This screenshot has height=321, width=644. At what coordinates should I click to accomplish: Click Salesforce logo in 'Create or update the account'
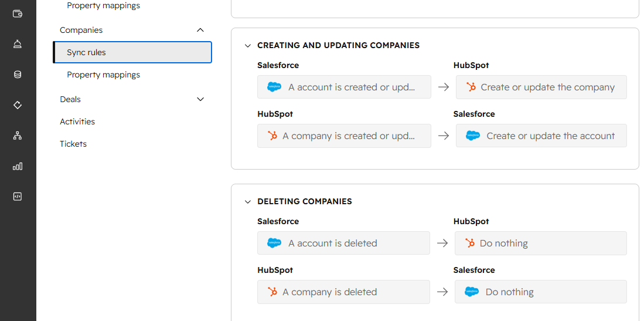click(x=473, y=136)
